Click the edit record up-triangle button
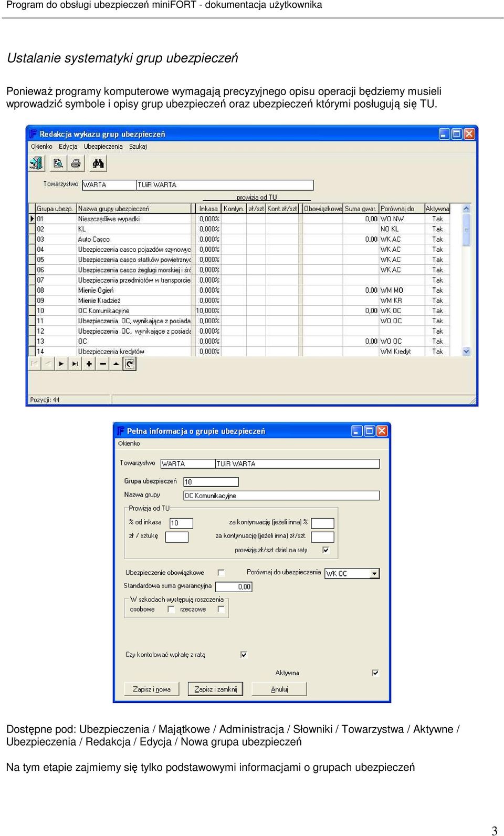 click(116, 364)
